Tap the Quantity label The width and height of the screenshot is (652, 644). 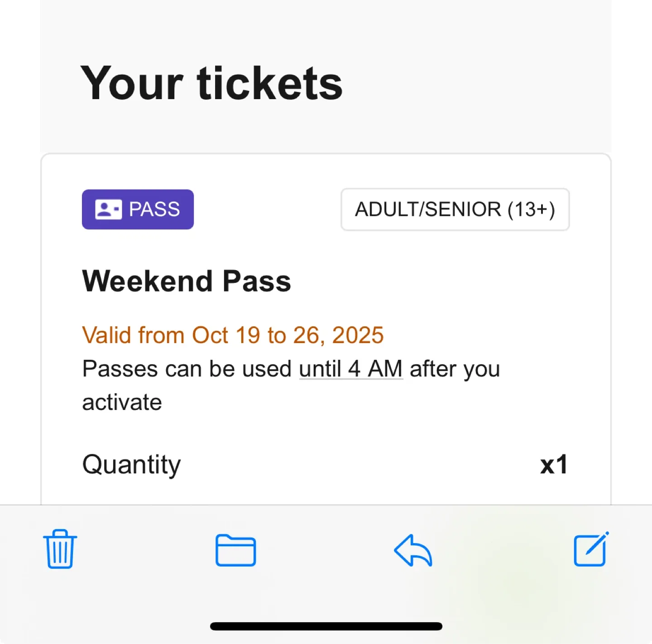click(131, 464)
